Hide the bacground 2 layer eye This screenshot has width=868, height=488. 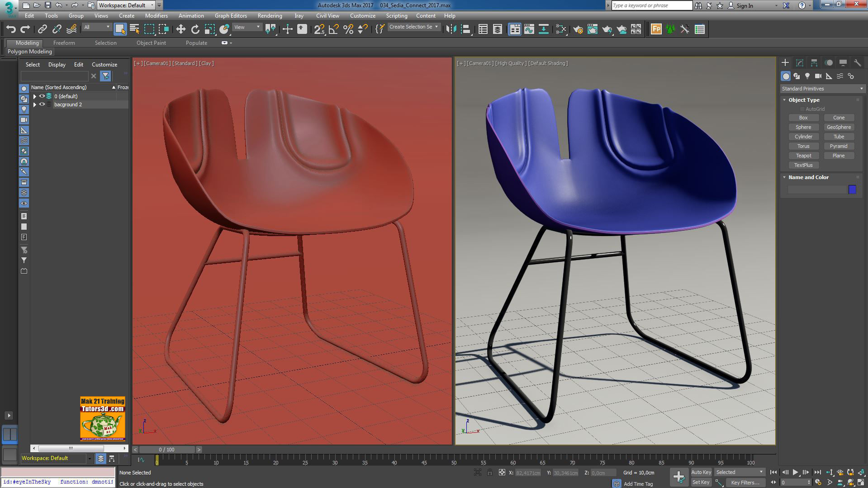pyautogui.click(x=42, y=104)
